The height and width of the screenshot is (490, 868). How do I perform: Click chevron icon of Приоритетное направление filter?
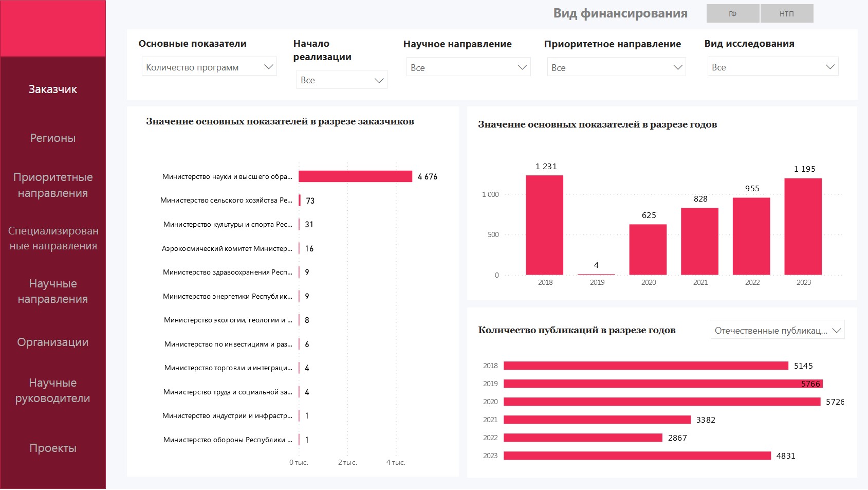click(x=677, y=67)
